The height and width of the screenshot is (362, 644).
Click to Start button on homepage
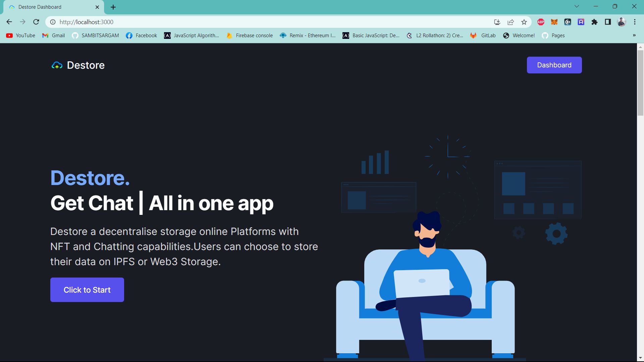coord(87,290)
